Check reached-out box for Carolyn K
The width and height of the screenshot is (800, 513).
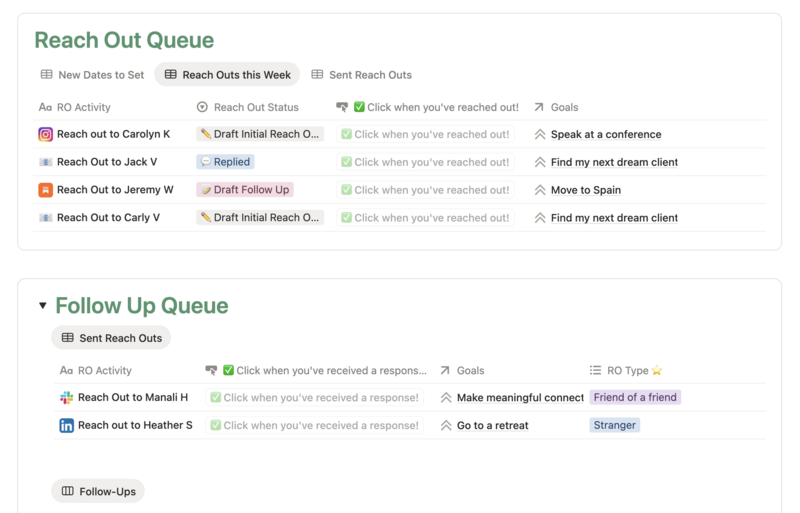tap(347, 134)
